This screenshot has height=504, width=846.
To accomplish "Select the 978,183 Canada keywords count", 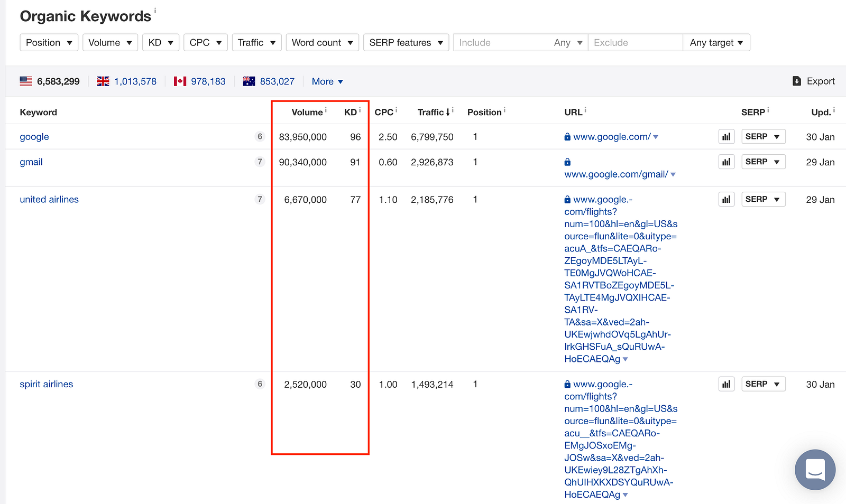I will 208,81.
